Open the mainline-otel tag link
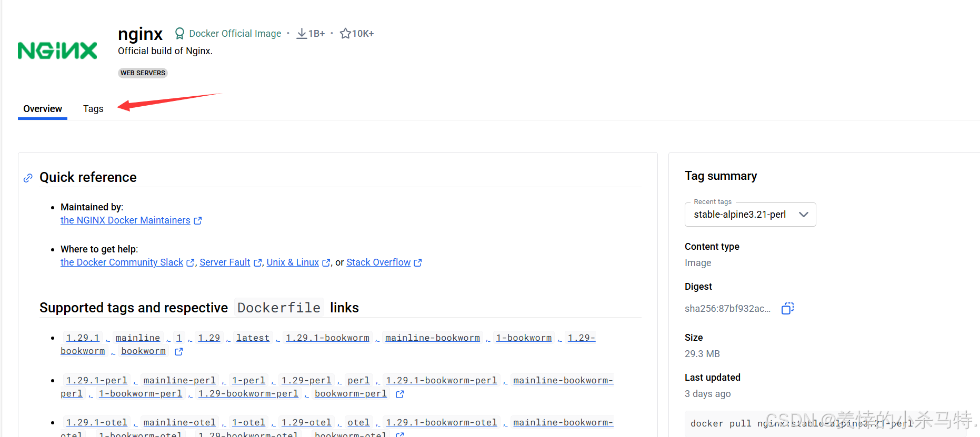Image resolution: width=980 pixels, height=437 pixels. tap(179, 422)
